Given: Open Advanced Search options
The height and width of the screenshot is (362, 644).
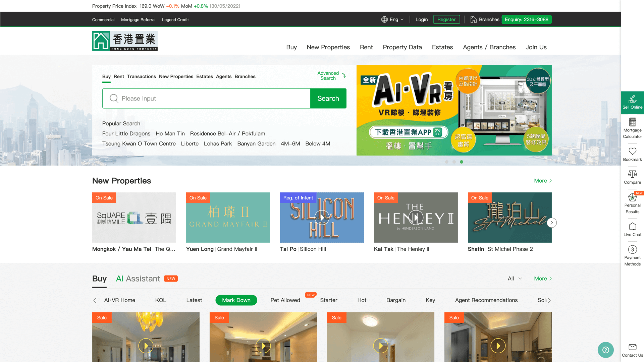Looking at the screenshot, I should (x=331, y=75).
